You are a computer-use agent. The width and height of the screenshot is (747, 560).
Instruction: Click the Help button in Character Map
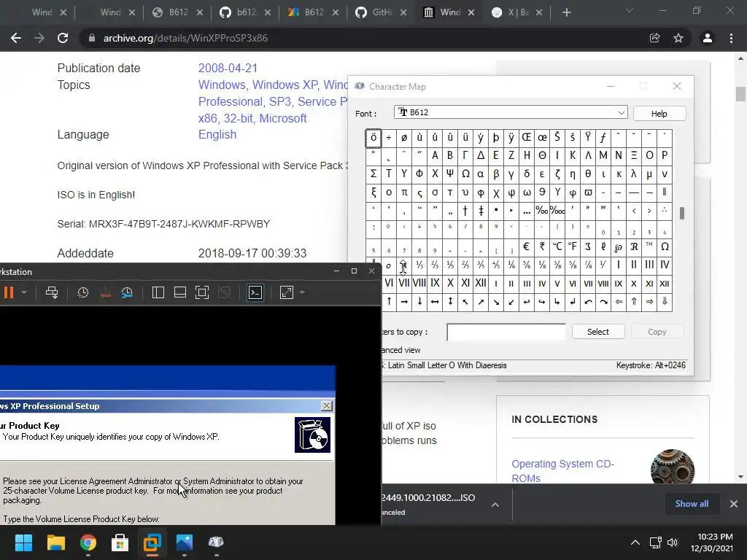tap(659, 113)
